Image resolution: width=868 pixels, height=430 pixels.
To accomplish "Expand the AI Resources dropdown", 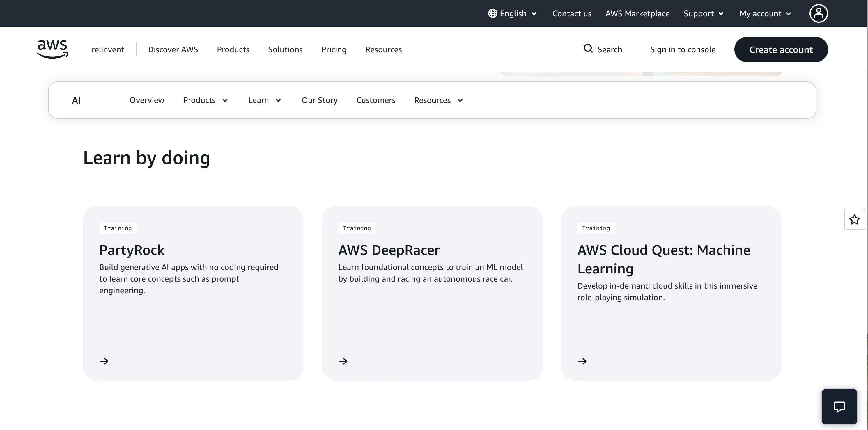I will 439,100.
